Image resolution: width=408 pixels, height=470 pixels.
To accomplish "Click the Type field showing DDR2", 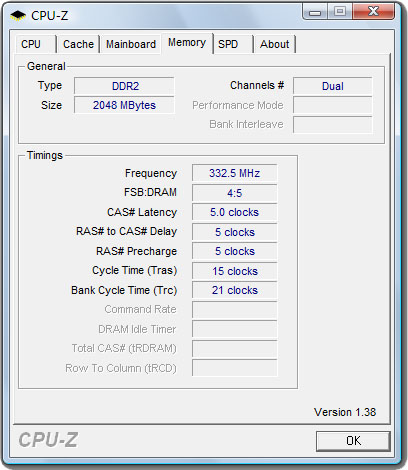I will 124,86.
